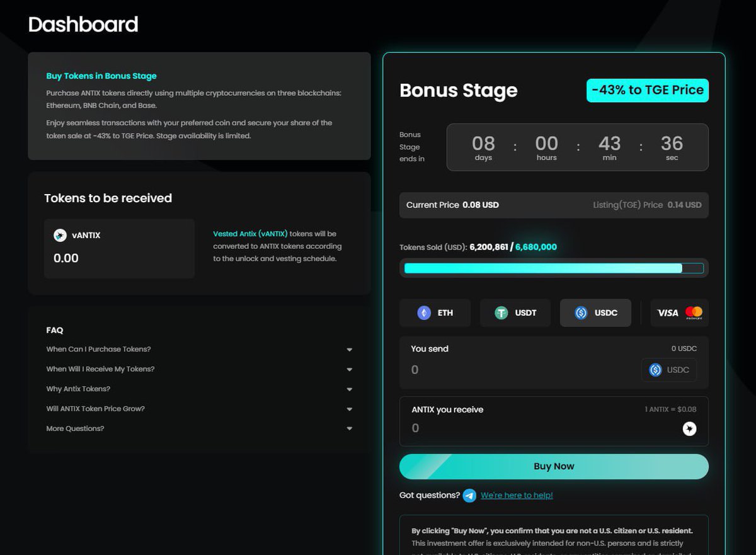Click the 6,200,861 tokens sold figure
The height and width of the screenshot is (555, 756).
(489, 247)
